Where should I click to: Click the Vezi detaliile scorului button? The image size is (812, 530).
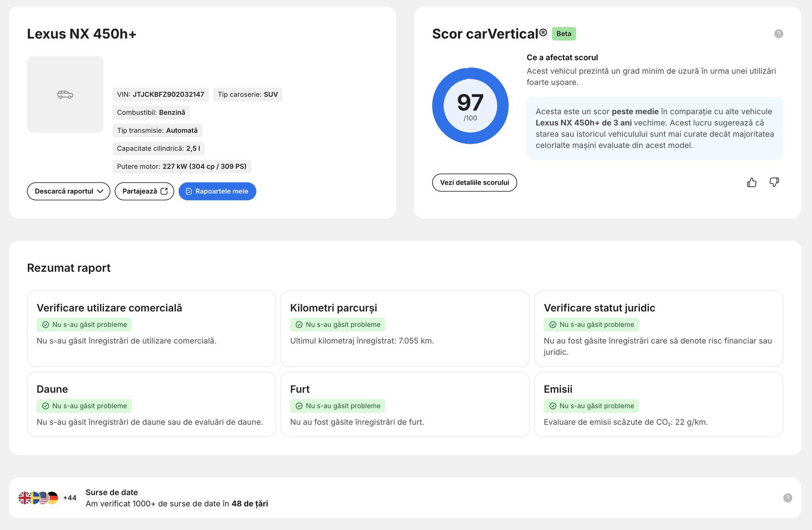(474, 182)
